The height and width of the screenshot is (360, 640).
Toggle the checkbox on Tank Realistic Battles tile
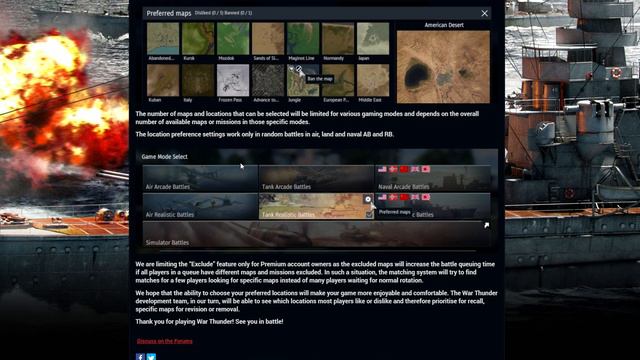point(369,214)
